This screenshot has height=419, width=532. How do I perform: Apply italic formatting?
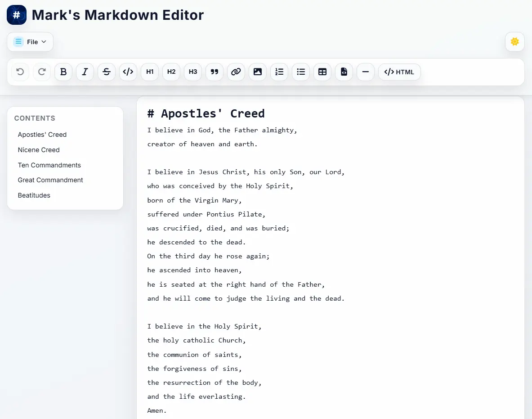[x=85, y=72]
